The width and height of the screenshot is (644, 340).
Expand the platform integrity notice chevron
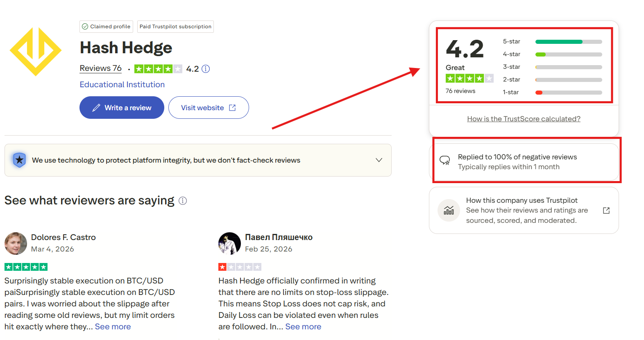pos(379,160)
